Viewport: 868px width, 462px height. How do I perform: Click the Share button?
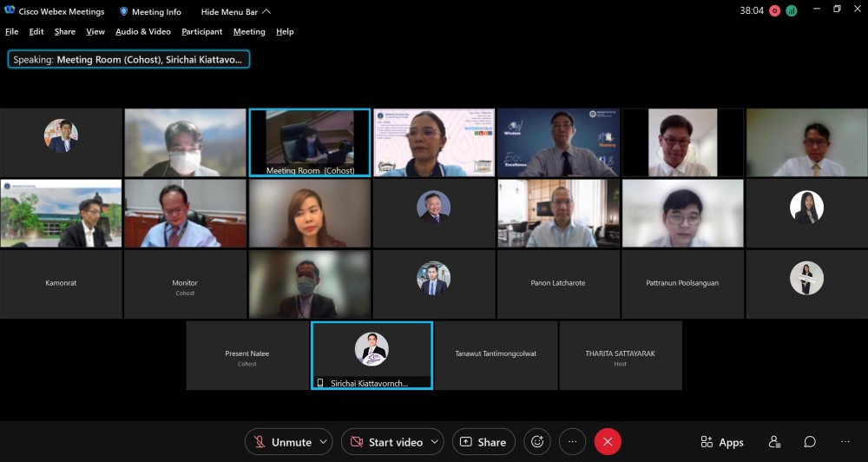pos(483,442)
